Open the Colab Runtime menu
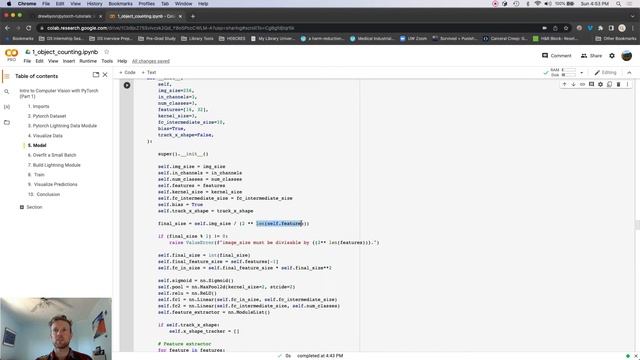This screenshot has height=360, width=640. pyautogui.click(x=88, y=61)
